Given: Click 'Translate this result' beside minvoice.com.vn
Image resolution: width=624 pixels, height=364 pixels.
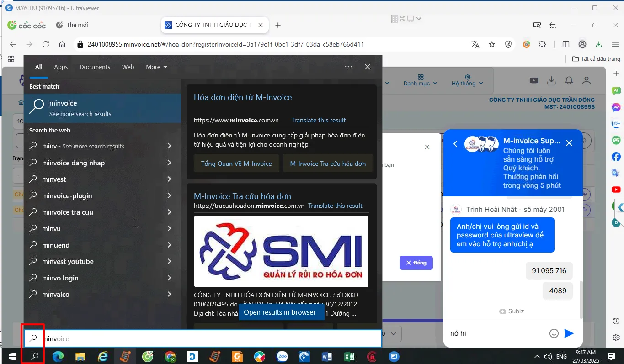Looking at the screenshot, I should [319, 121].
